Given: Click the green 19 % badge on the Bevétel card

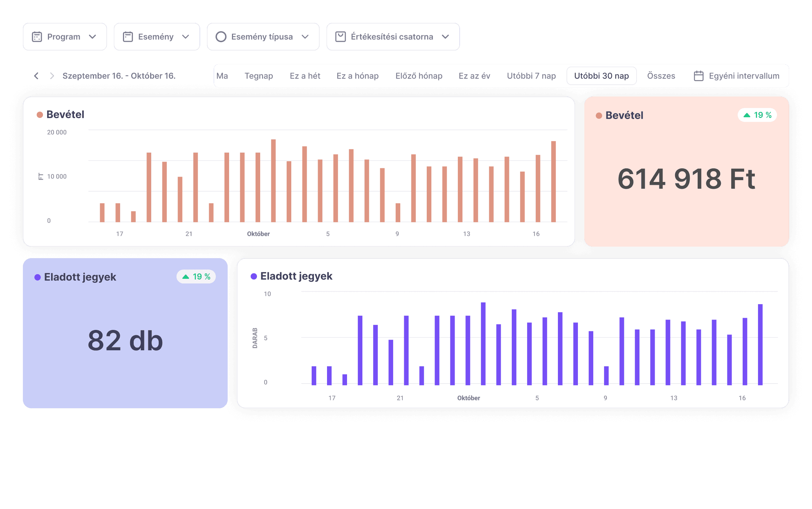Looking at the screenshot, I should point(757,115).
